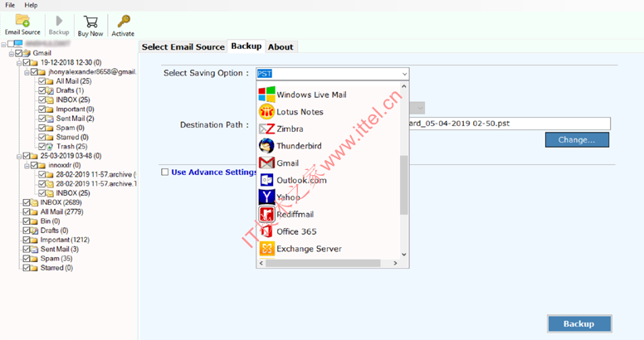Select INBOX (25) under innoxdr
The image size is (644, 340).
click(x=73, y=193)
